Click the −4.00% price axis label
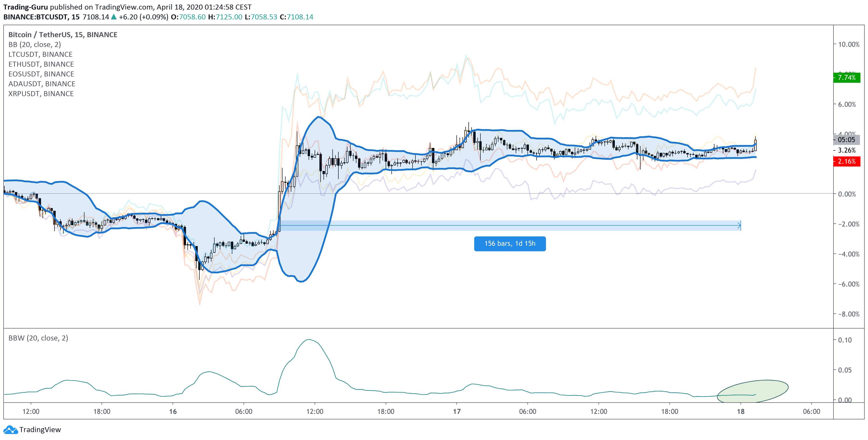This screenshot has width=868, height=440. (x=849, y=254)
